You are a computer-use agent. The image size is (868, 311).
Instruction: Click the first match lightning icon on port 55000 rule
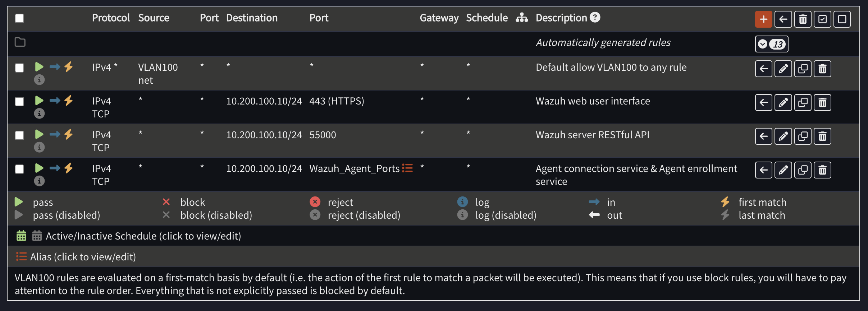click(x=68, y=134)
